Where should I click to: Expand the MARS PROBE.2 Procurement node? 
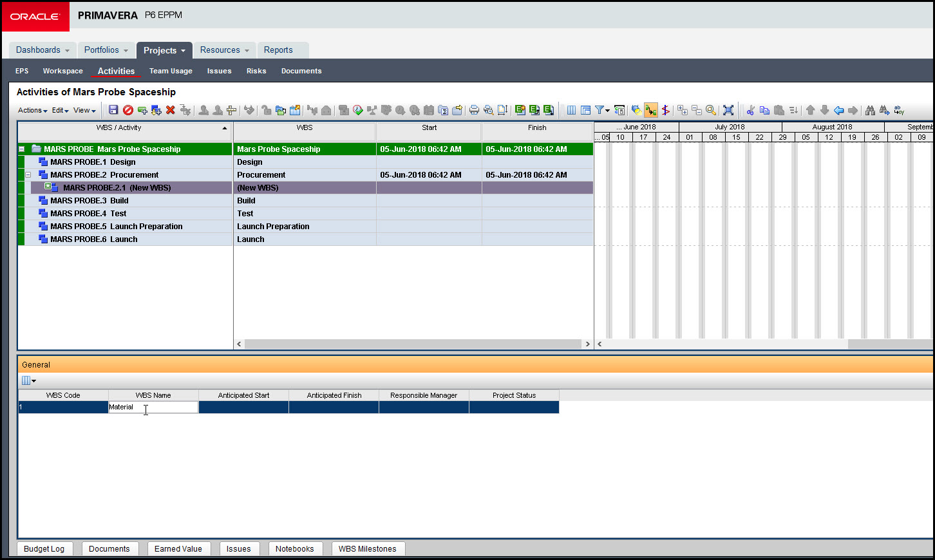click(28, 174)
